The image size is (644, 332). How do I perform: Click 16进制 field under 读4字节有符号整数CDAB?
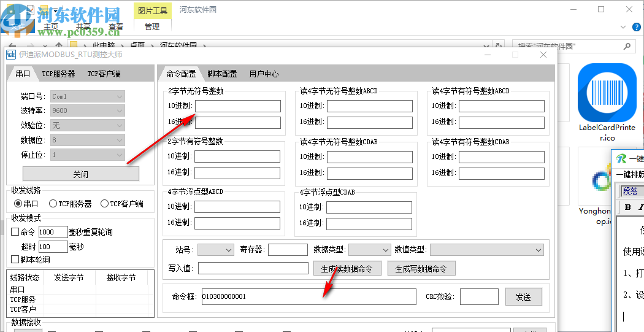tap(502, 174)
